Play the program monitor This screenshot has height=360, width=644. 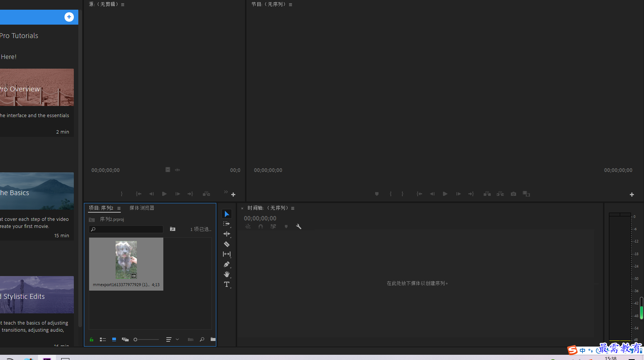445,194
